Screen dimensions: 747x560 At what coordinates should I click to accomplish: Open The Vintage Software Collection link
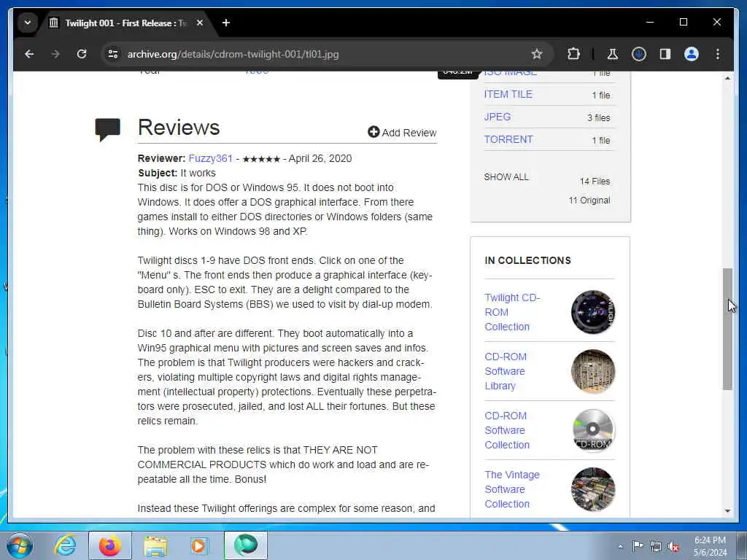coord(512,489)
